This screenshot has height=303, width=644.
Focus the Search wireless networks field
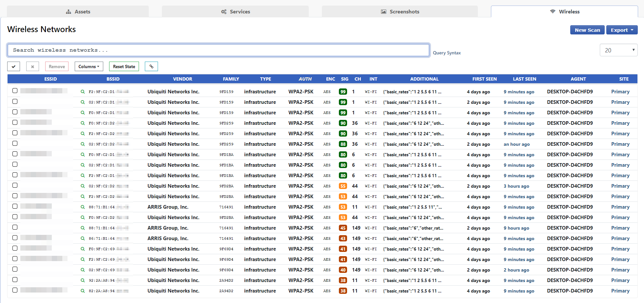tap(218, 50)
